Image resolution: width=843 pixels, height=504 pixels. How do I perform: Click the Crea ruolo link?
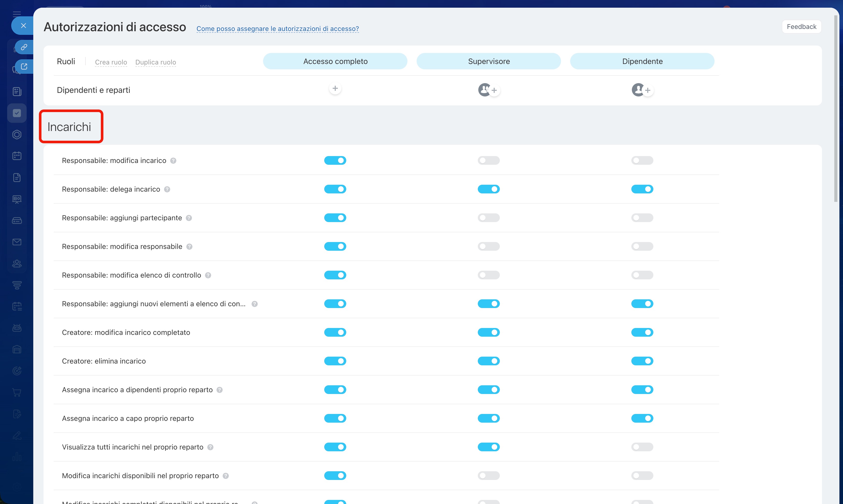[111, 62]
